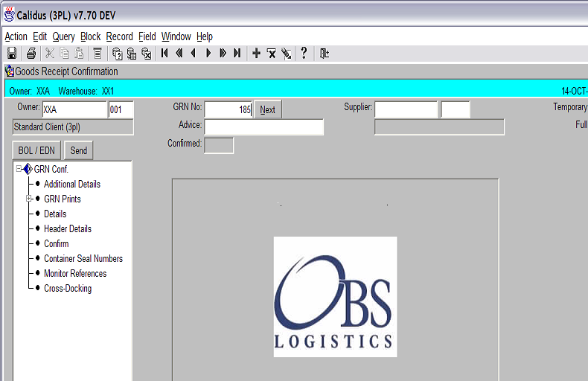The width and height of the screenshot is (588, 381).
Task: Click the Enter Query database icon
Action: pos(117,54)
